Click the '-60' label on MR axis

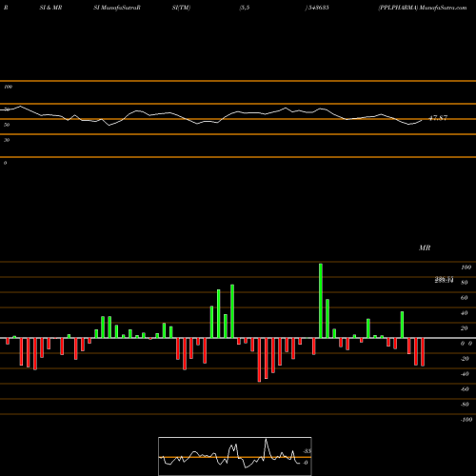[x=465, y=389]
